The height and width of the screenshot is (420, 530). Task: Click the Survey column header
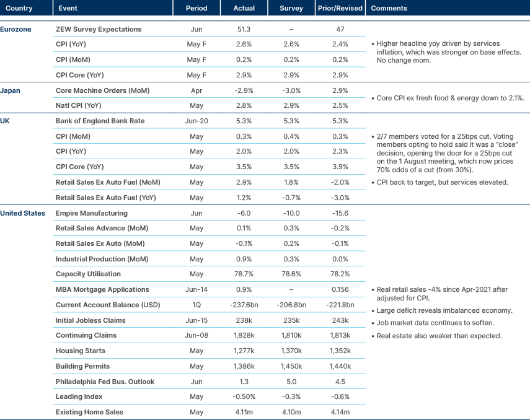pos(291,9)
